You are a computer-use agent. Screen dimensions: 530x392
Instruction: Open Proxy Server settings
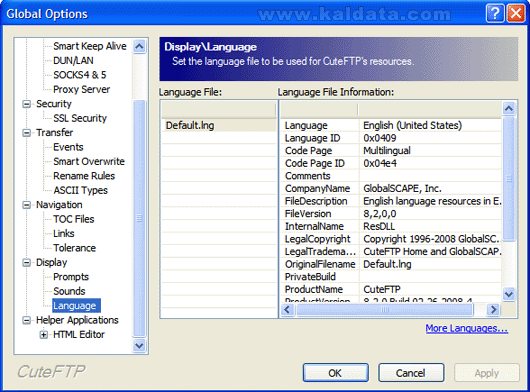point(81,89)
